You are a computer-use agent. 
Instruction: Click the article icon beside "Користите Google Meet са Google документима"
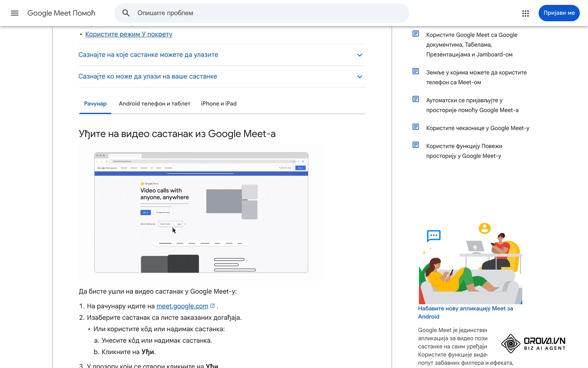coord(416,34)
